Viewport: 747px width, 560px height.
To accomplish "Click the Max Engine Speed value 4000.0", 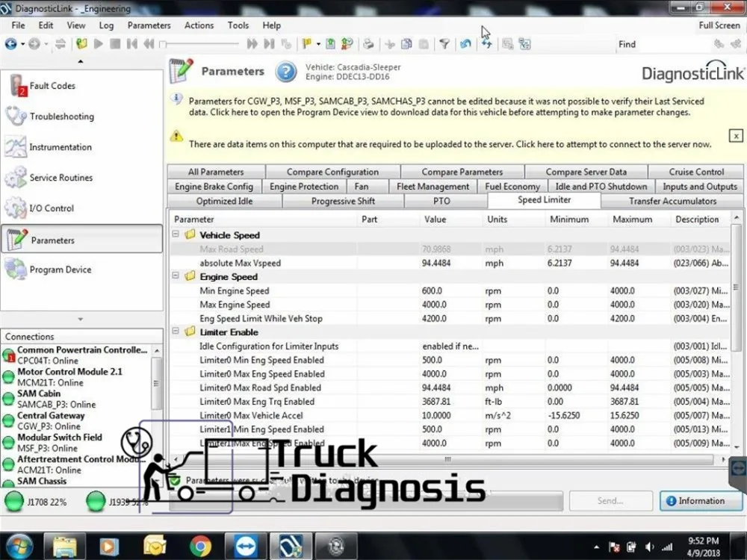I will coord(434,305).
